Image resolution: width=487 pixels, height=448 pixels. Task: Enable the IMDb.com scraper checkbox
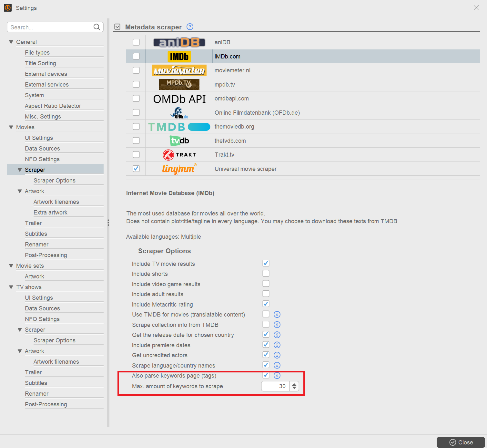[x=136, y=56]
